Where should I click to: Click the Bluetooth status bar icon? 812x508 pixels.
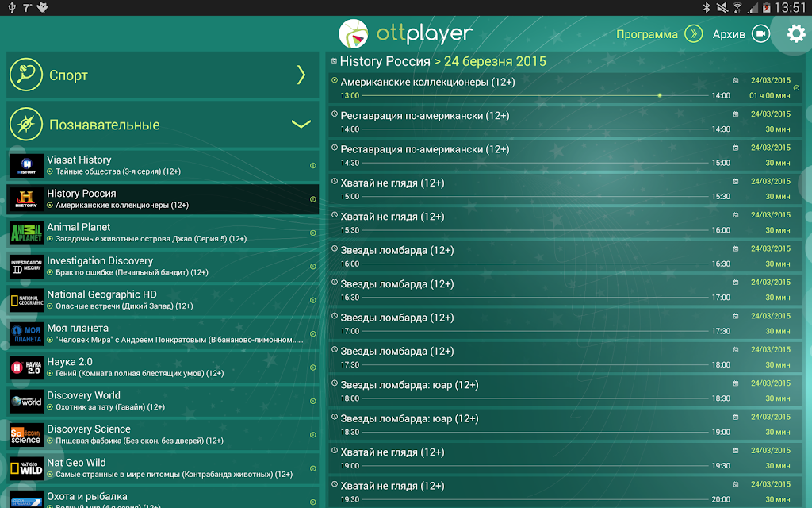(x=707, y=8)
